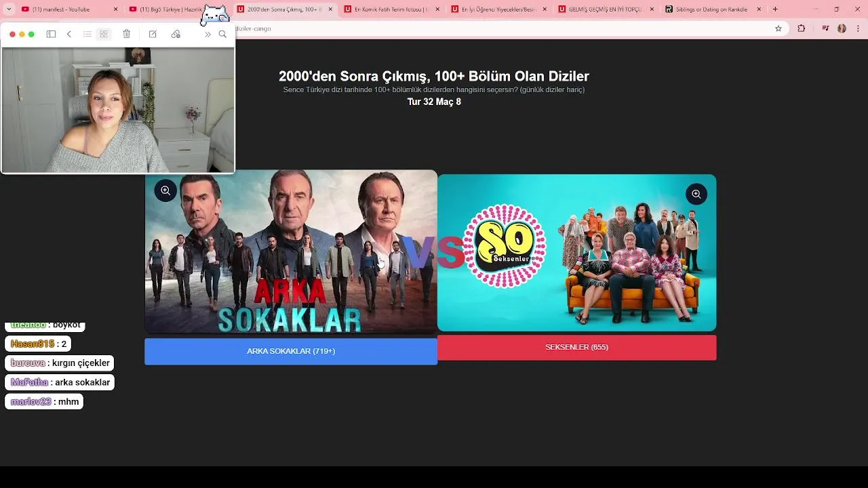Click chat message from marlov23

(44, 402)
